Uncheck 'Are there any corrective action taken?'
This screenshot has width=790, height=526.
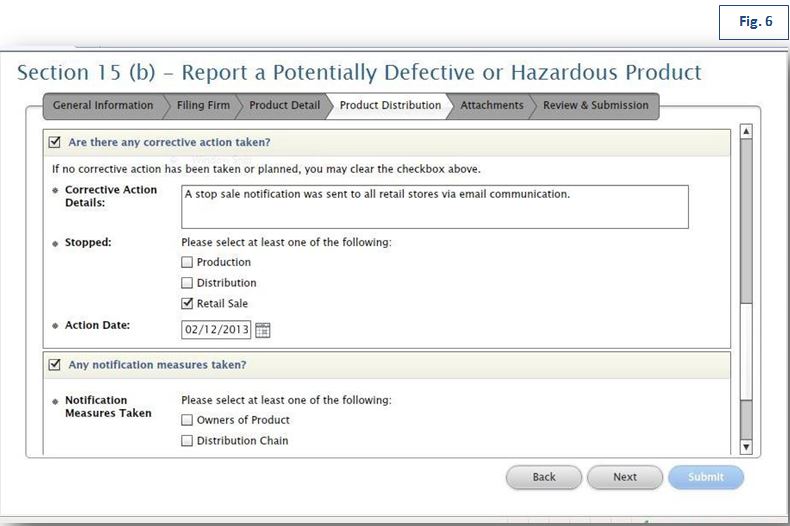(55, 142)
